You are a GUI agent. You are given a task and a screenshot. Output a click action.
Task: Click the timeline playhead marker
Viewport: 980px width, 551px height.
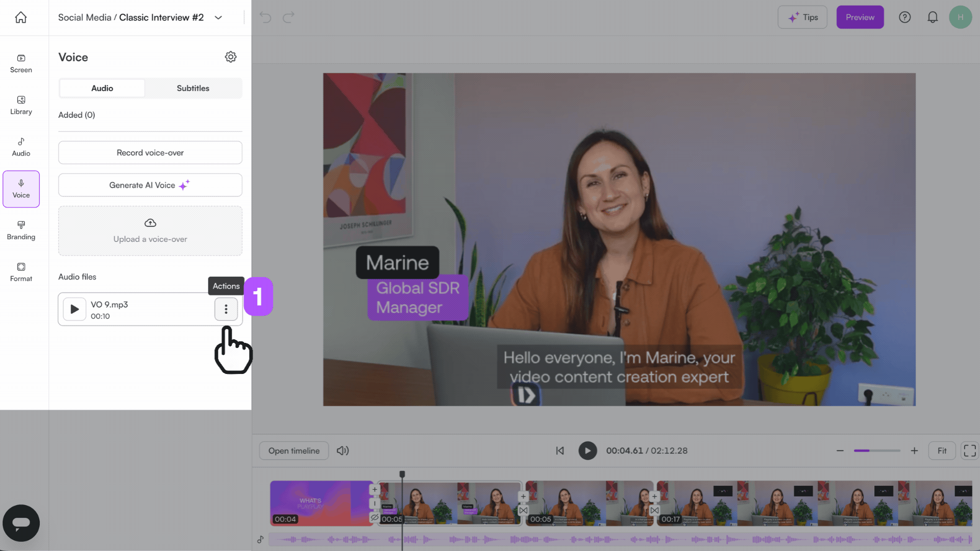[402, 474]
